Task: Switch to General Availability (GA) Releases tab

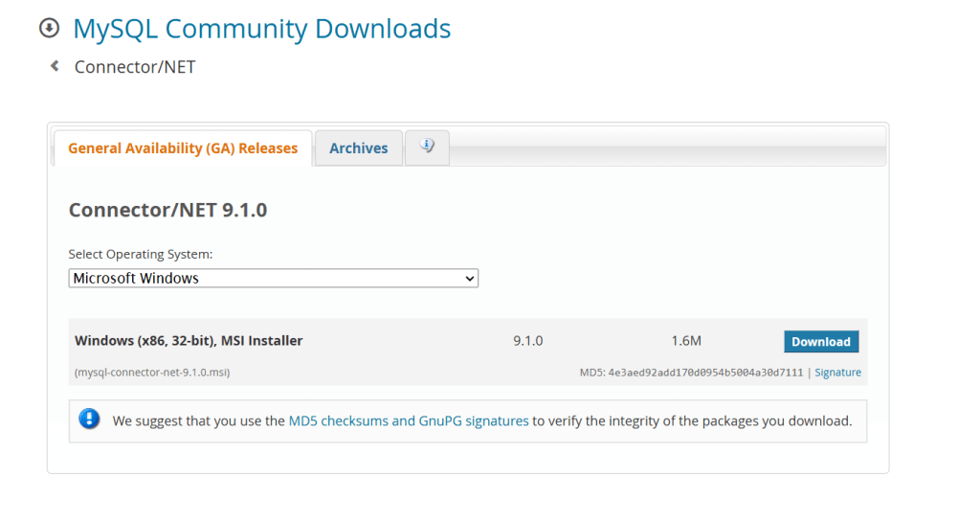Action: (183, 148)
